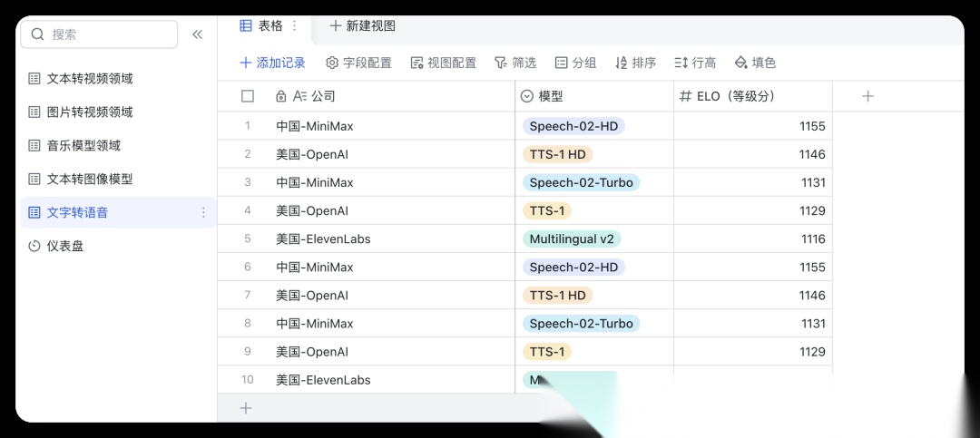Screen dimensions: 980x438
Task: Click TTS-1 tag in row 9
Action: coord(547,352)
